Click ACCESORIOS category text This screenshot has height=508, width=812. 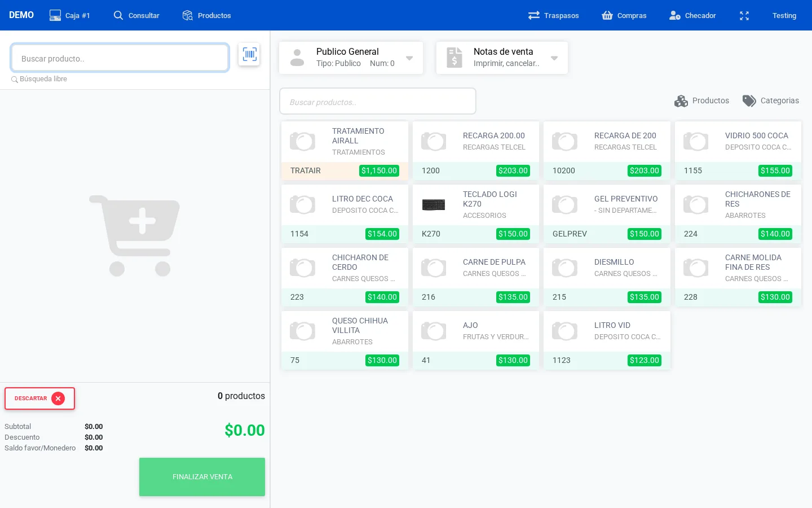tap(484, 216)
